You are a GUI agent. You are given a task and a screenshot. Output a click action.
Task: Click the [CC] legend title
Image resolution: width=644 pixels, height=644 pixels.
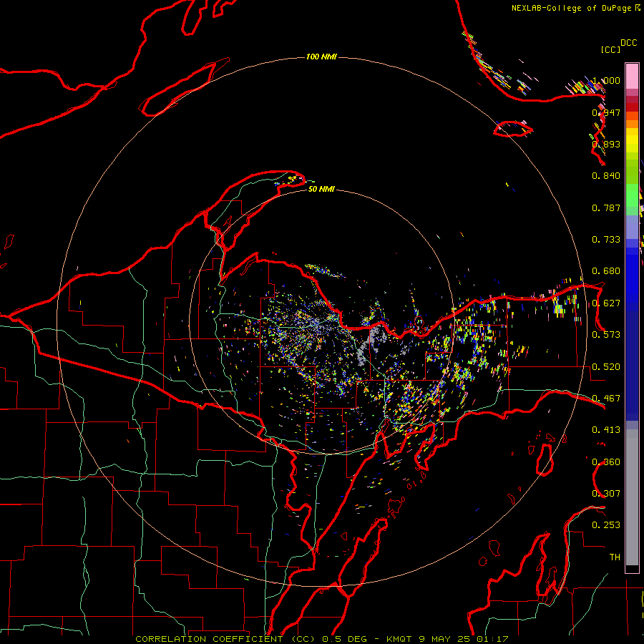(x=610, y=49)
